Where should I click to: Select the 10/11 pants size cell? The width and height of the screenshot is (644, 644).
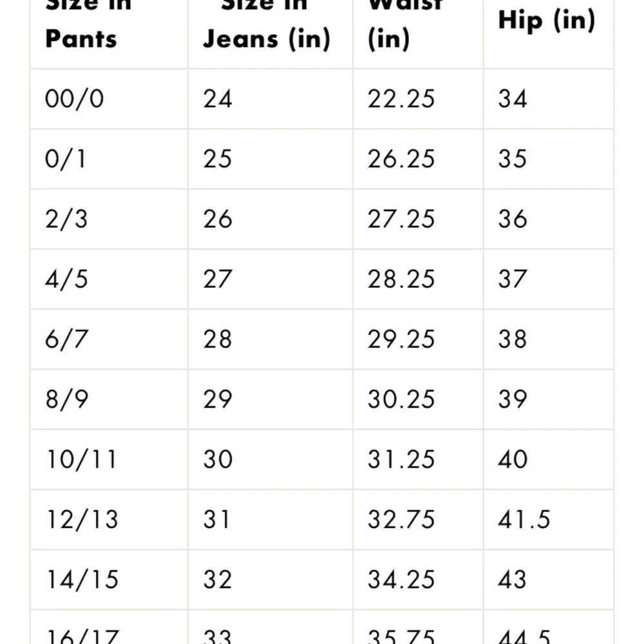pos(81,460)
